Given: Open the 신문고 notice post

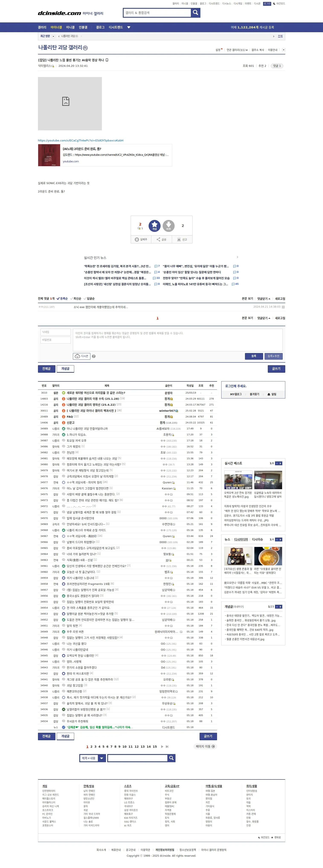Looking at the screenshot, I should pos(70,423).
